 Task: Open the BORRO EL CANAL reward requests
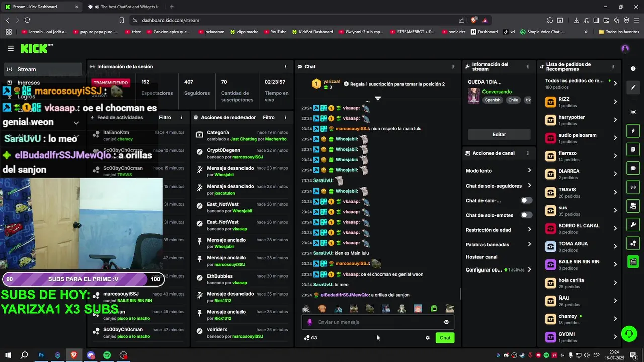point(581,229)
